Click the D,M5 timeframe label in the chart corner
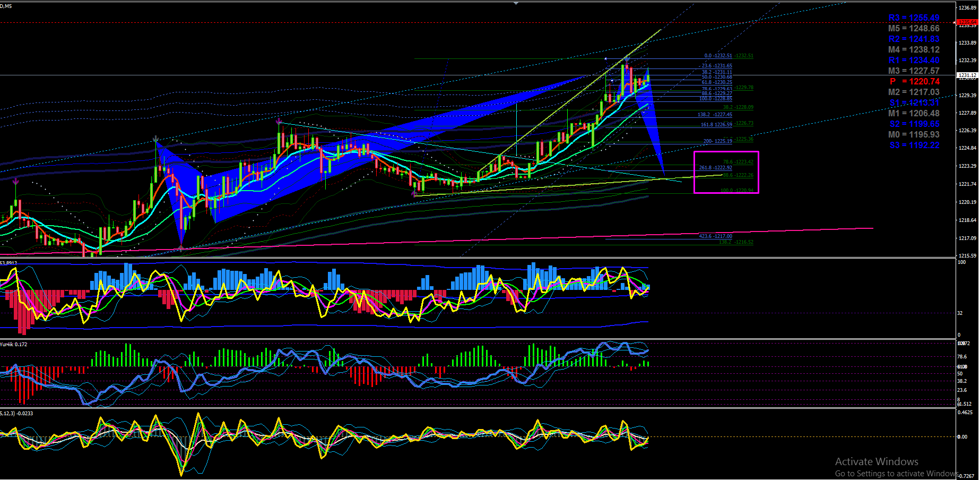Image resolution: width=980 pixels, height=480 pixels. (6, 6)
